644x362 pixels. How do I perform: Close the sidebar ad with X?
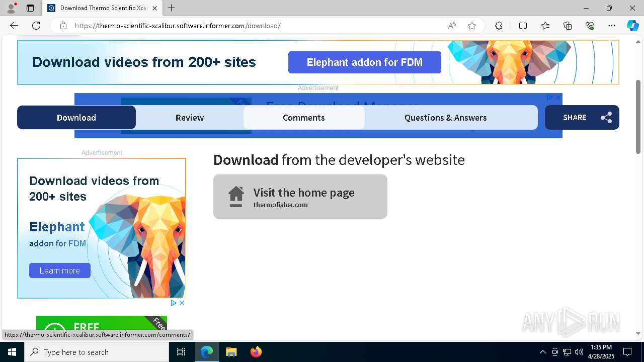coord(182,303)
